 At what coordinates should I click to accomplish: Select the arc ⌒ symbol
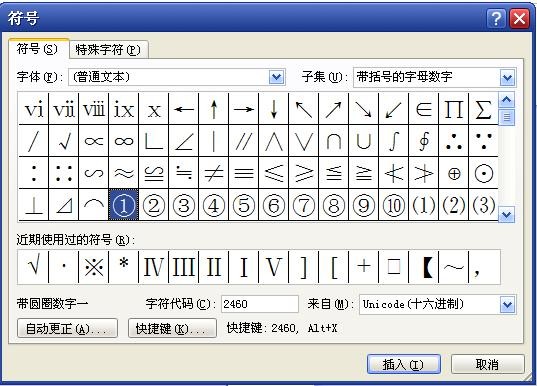click(x=94, y=205)
